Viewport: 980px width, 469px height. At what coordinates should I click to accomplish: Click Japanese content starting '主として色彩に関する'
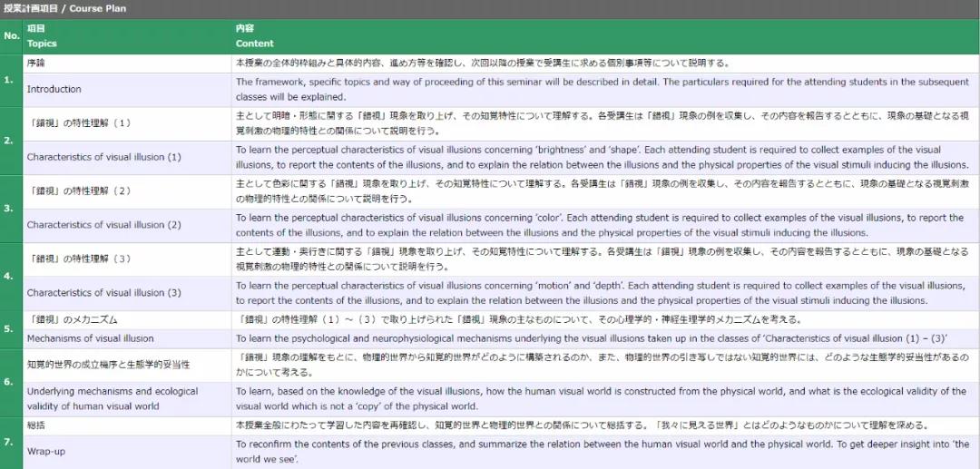click(605, 191)
